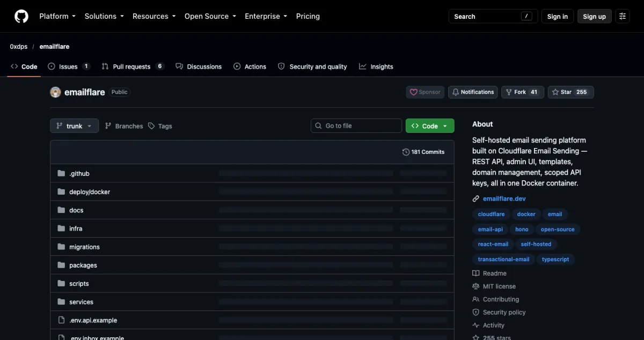Open the migrations folder

[84, 247]
